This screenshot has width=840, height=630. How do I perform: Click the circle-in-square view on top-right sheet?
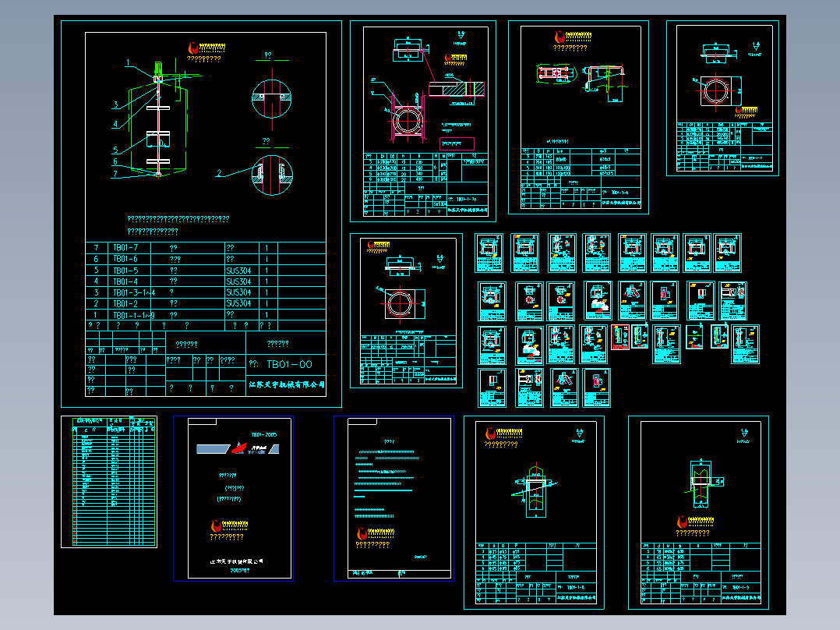717,90
